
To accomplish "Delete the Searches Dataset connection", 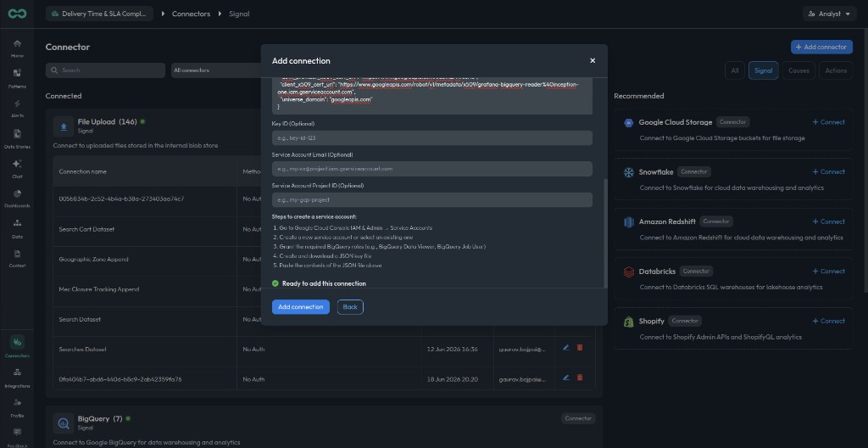I will click(x=580, y=348).
